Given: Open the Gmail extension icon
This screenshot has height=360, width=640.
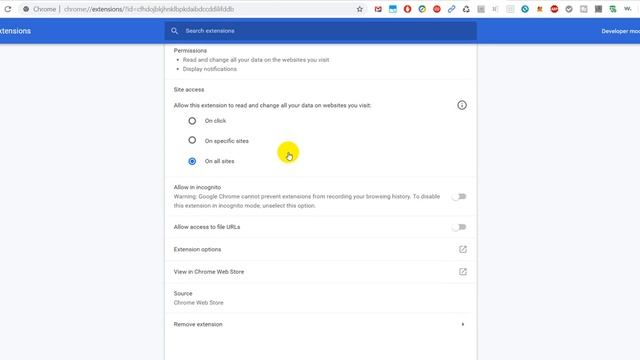Looking at the screenshot, I should click(x=378, y=9).
